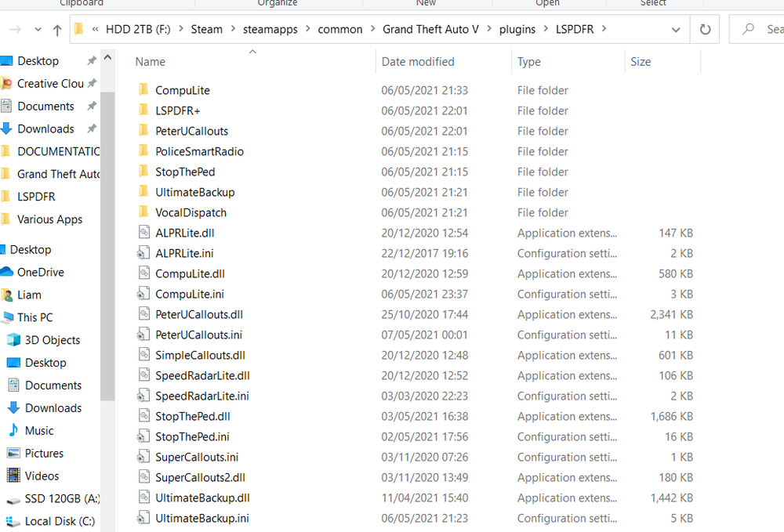Click the UltimateBackup.ini file icon

click(x=143, y=519)
